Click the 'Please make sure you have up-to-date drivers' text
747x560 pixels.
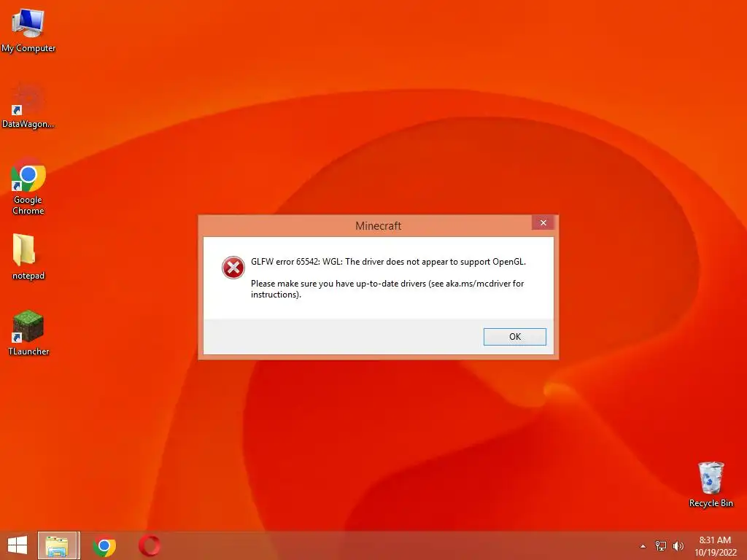[387, 289]
